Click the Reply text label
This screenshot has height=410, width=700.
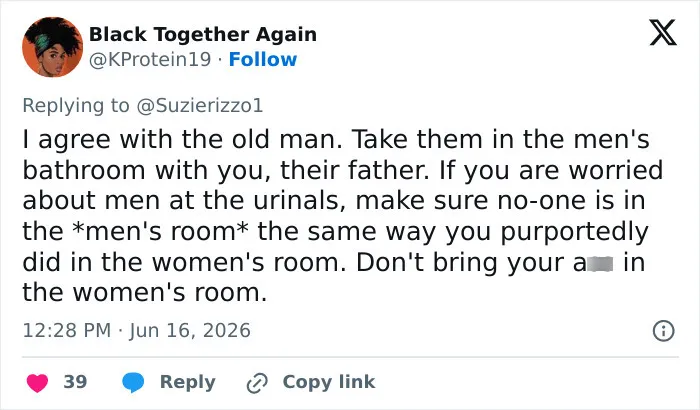coord(188,382)
